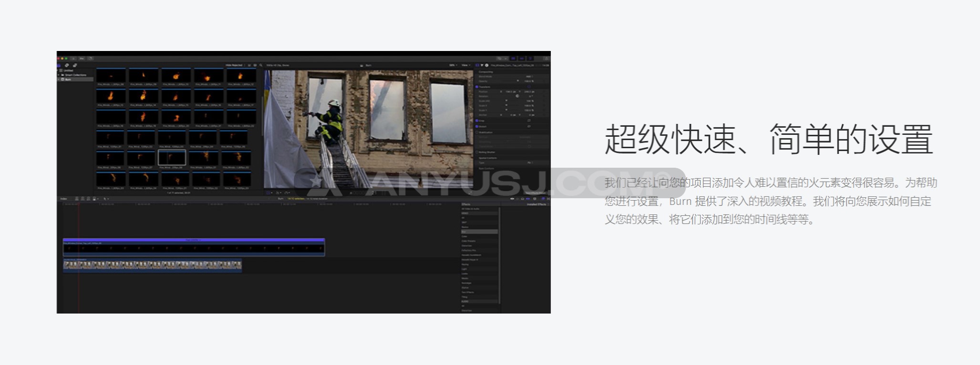Toggle the Timeline workspace button
This screenshot has width=980, height=365.
522,59
